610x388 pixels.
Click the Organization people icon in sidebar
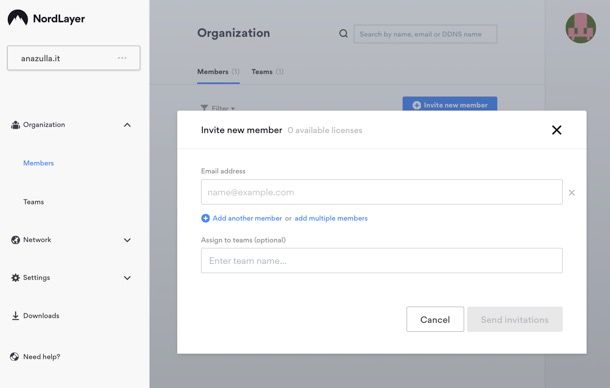(15, 125)
